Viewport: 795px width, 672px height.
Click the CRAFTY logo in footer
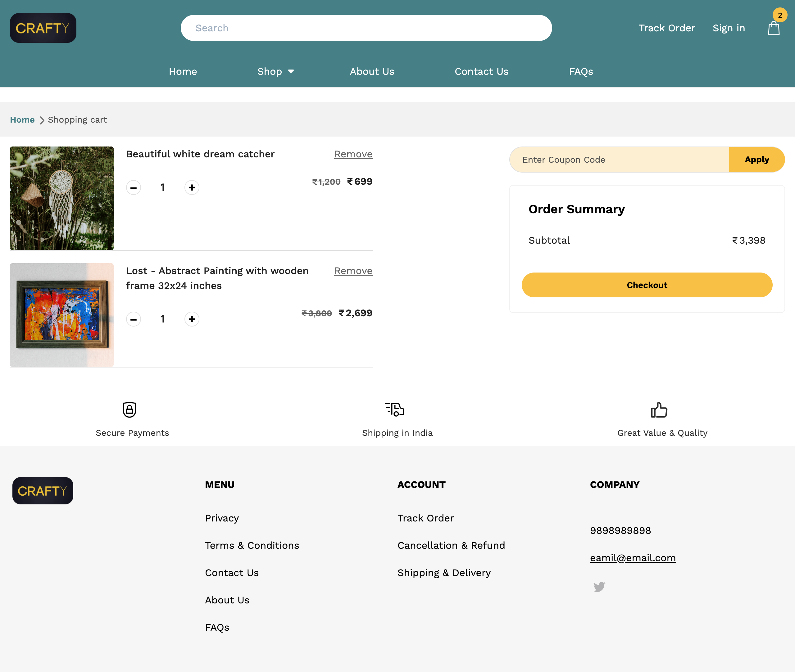click(43, 491)
